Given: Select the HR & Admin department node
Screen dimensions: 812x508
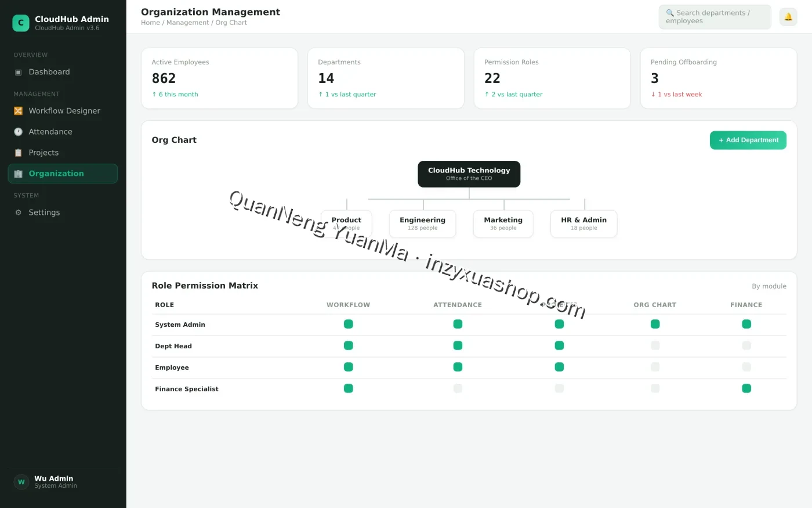Looking at the screenshot, I should coord(583,224).
